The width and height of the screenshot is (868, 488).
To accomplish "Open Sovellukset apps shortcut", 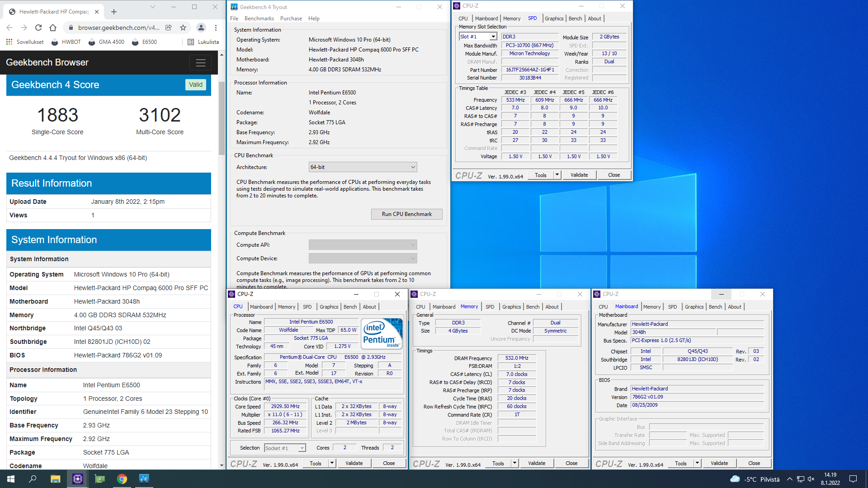I will [x=25, y=42].
